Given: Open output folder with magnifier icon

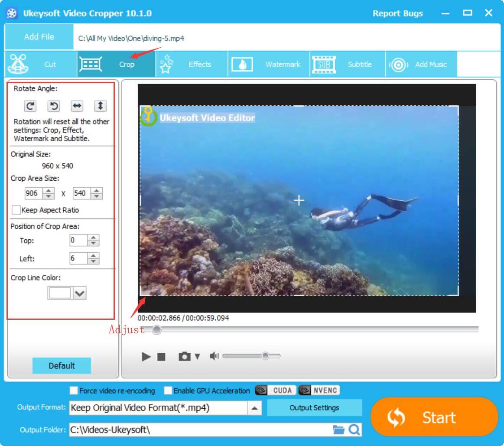Looking at the screenshot, I should [x=354, y=430].
